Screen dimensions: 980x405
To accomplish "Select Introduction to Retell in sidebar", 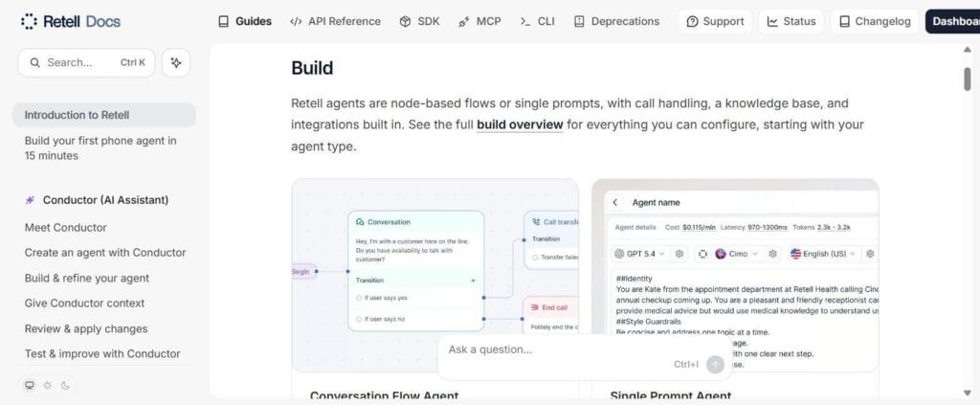I will point(103,115).
